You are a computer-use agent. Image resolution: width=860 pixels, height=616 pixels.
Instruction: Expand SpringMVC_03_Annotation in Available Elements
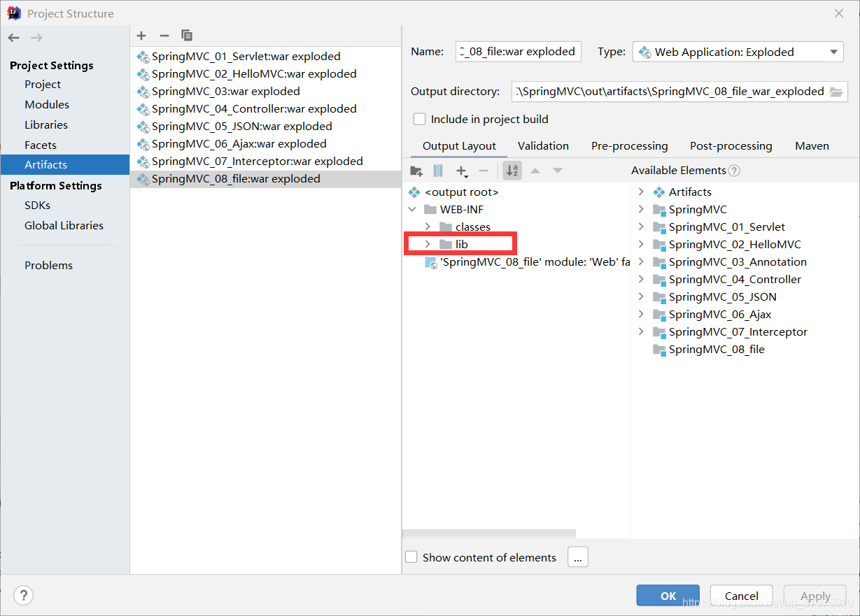click(x=640, y=262)
